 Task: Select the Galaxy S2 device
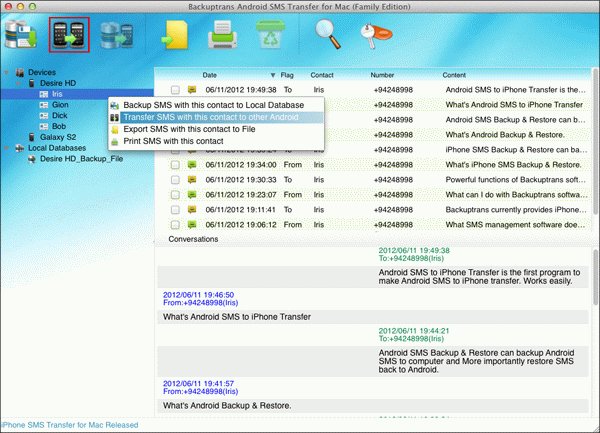point(58,137)
